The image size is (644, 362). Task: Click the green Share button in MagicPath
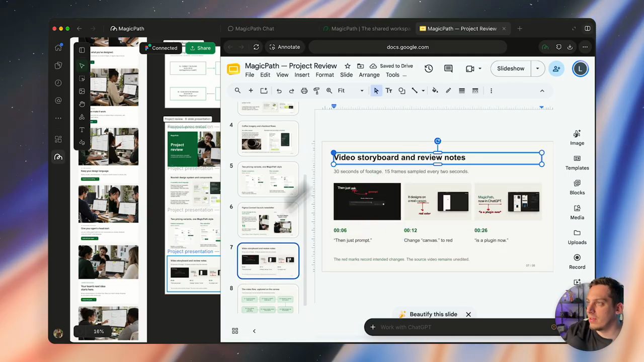(x=200, y=48)
